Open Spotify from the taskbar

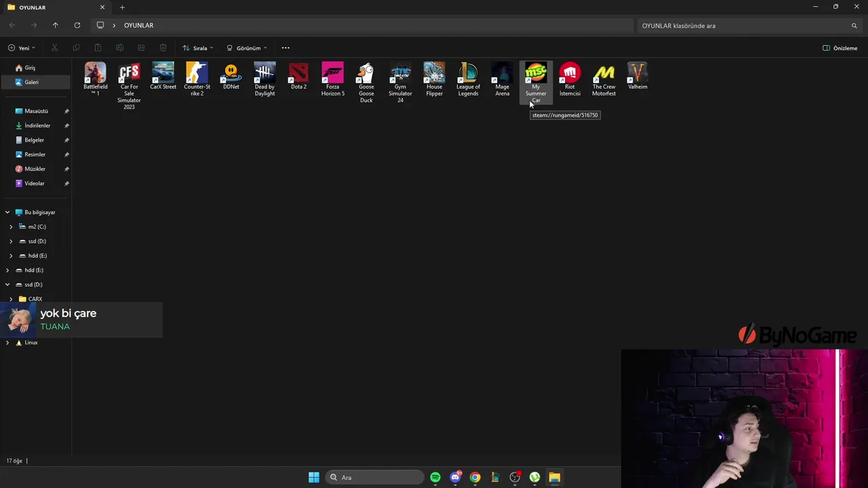pyautogui.click(x=435, y=477)
